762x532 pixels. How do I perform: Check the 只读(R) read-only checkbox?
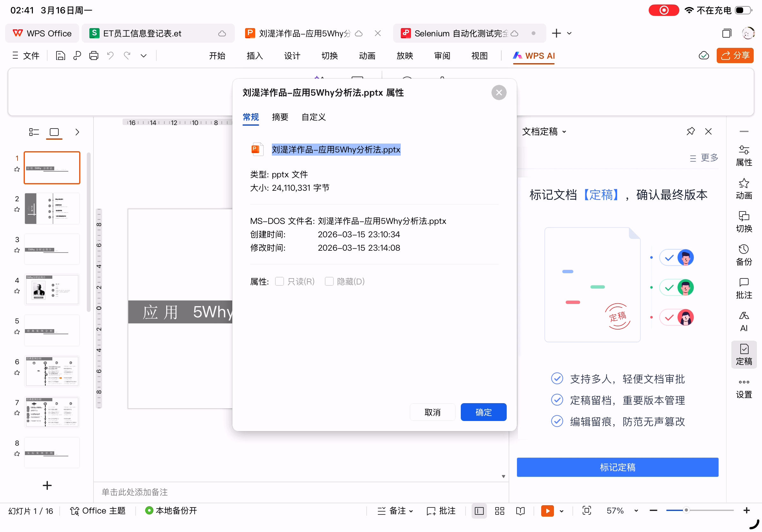pos(280,282)
